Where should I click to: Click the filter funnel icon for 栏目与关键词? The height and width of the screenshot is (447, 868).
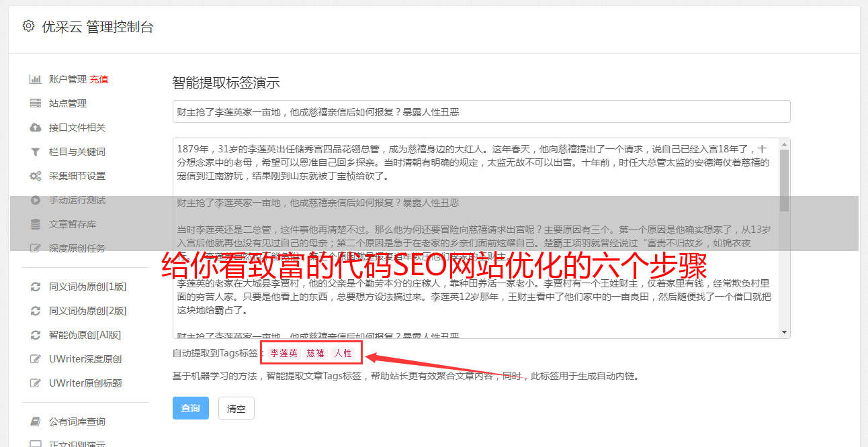(36, 152)
